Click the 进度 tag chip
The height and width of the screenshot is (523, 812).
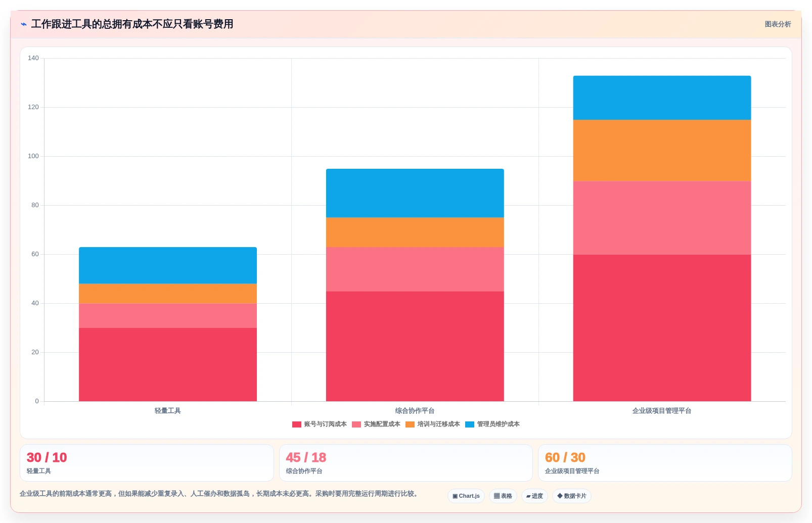(534, 496)
